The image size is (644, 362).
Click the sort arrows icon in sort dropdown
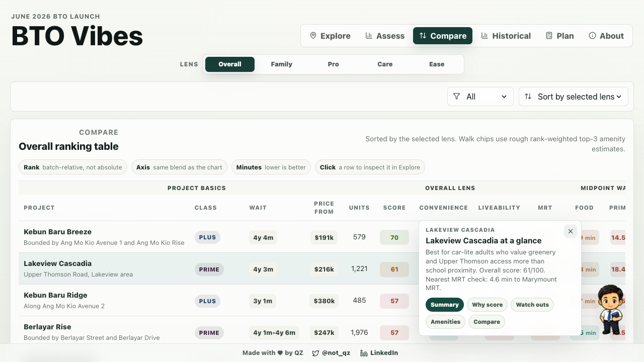point(528,97)
